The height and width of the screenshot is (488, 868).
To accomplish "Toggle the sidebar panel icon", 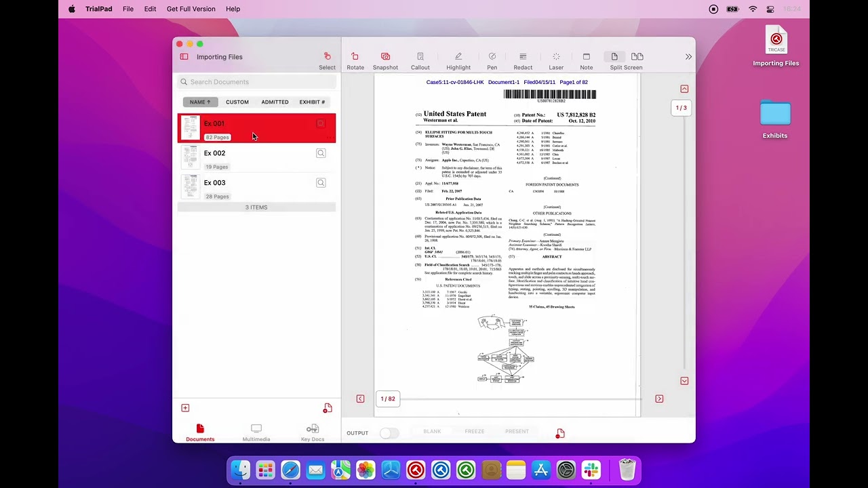I will (x=184, y=57).
